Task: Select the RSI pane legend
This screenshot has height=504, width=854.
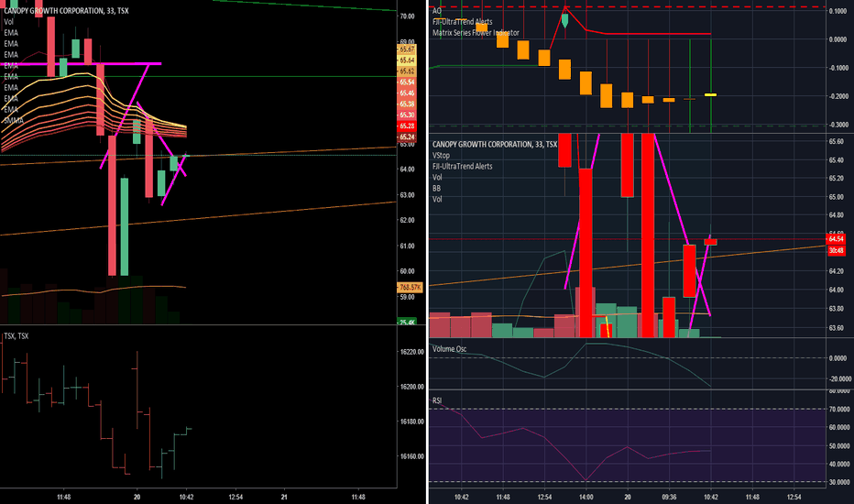Action: [x=437, y=400]
